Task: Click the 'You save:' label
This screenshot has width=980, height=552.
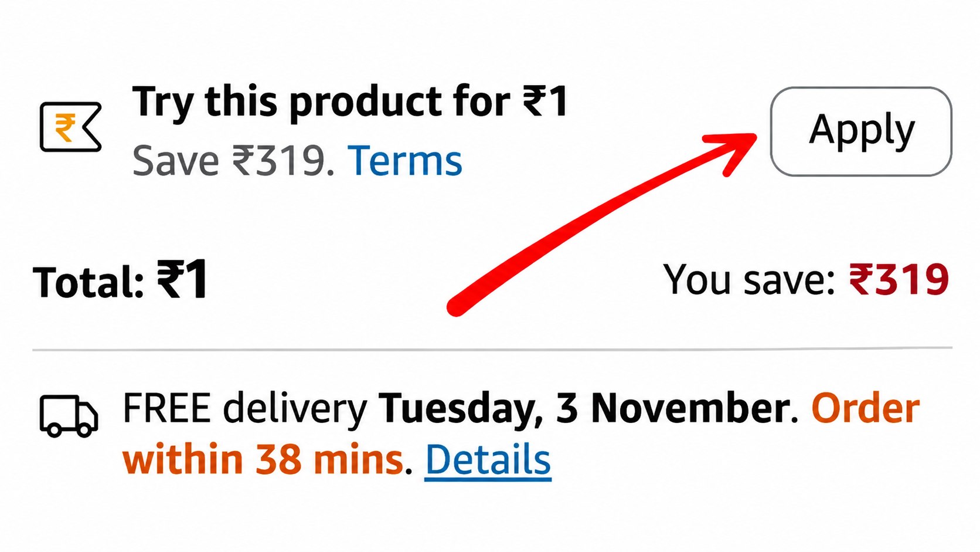Action: [749, 279]
